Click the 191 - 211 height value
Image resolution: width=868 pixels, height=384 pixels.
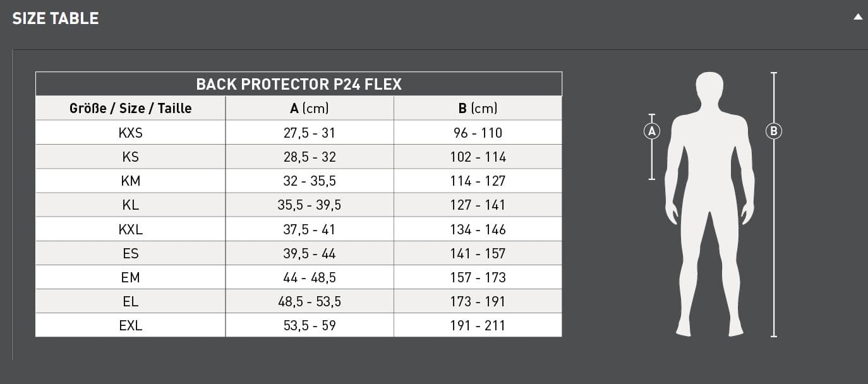[478, 326]
